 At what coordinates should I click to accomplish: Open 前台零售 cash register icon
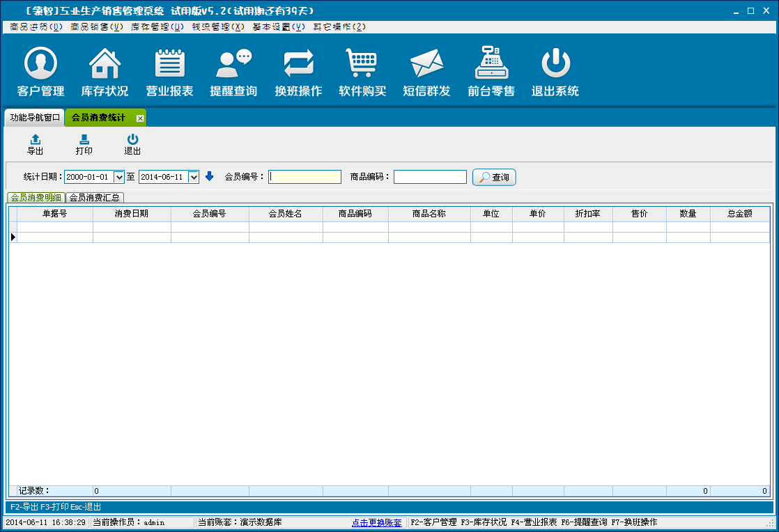coord(491,65)
